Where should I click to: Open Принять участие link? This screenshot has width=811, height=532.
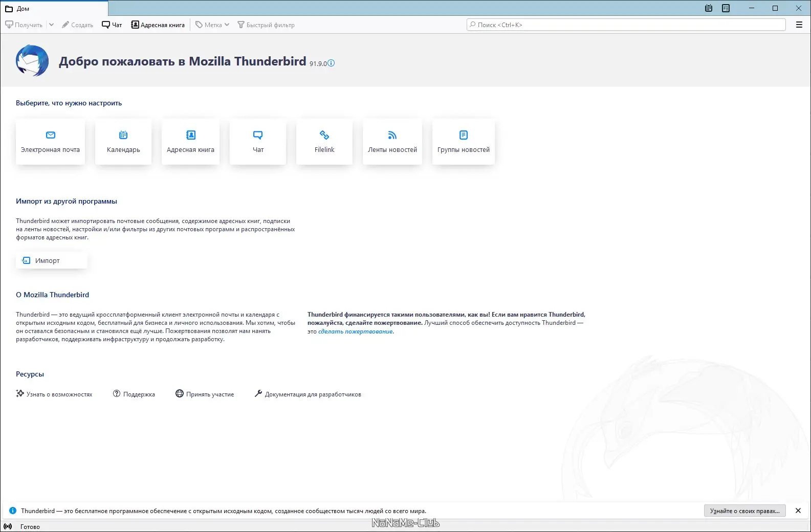205,394
